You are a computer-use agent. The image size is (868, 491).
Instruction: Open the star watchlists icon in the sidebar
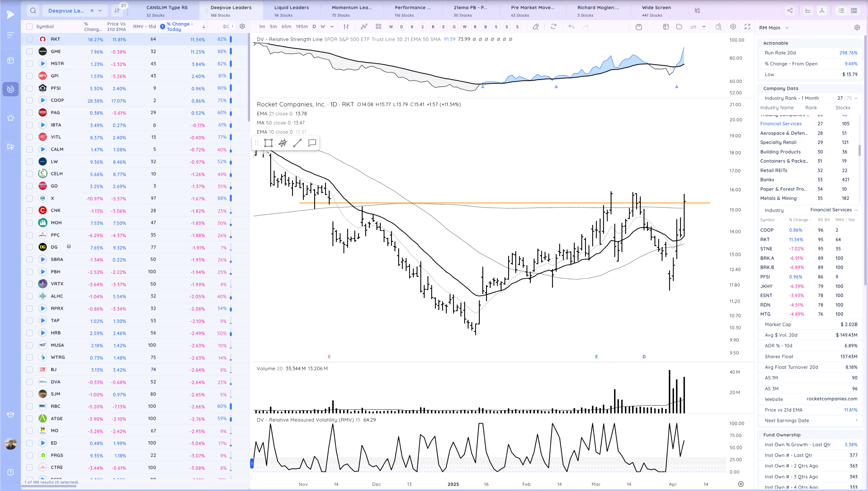tap(10, 118)
